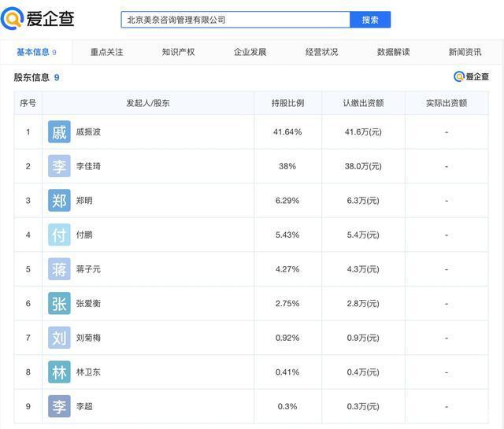
Task: Click the company name search field
Action: tap(235, 20)
